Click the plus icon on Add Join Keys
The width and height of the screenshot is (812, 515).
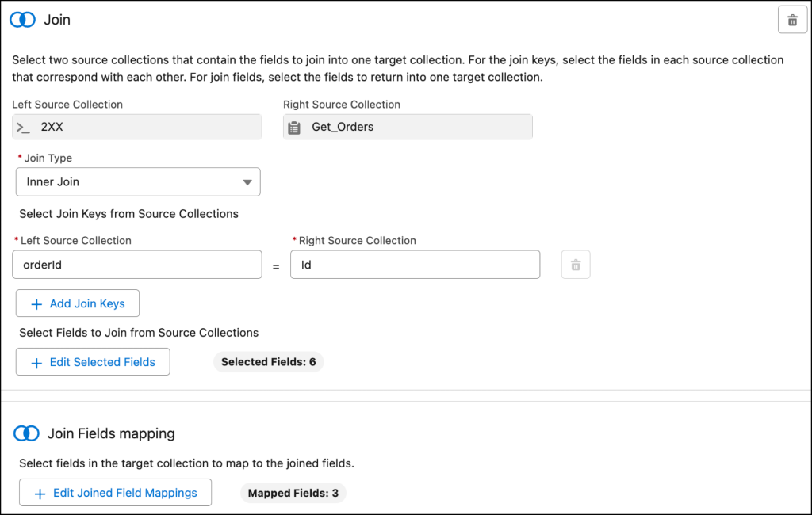[36, 304]
